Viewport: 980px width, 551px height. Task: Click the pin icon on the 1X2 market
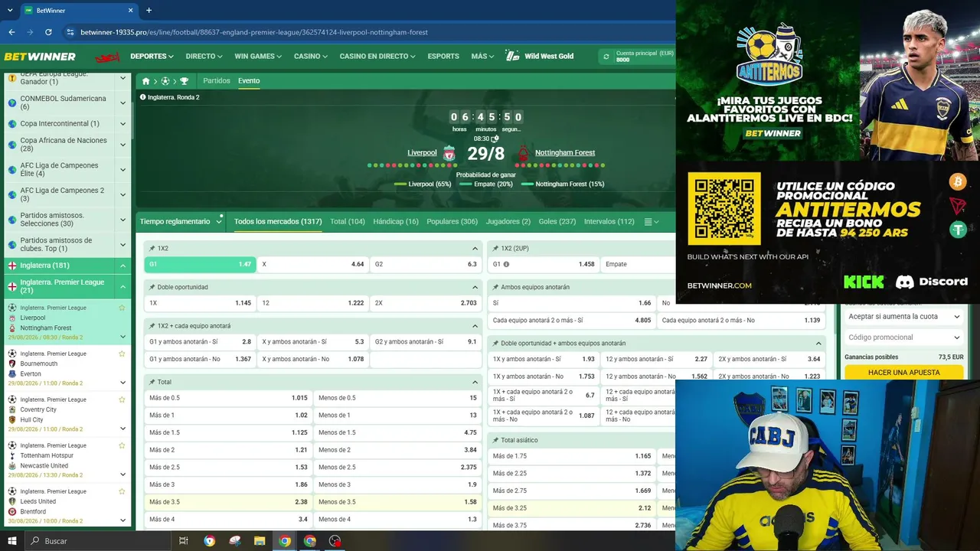coord(152,249)
